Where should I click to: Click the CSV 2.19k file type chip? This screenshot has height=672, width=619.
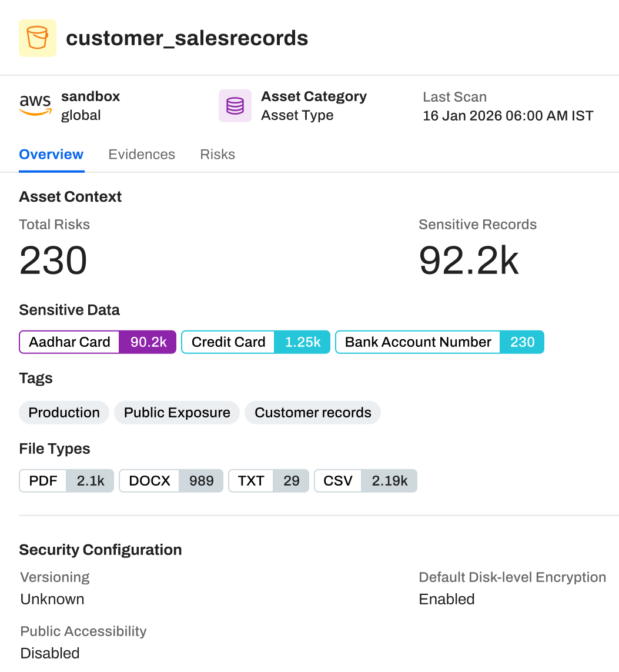(366, 481)
